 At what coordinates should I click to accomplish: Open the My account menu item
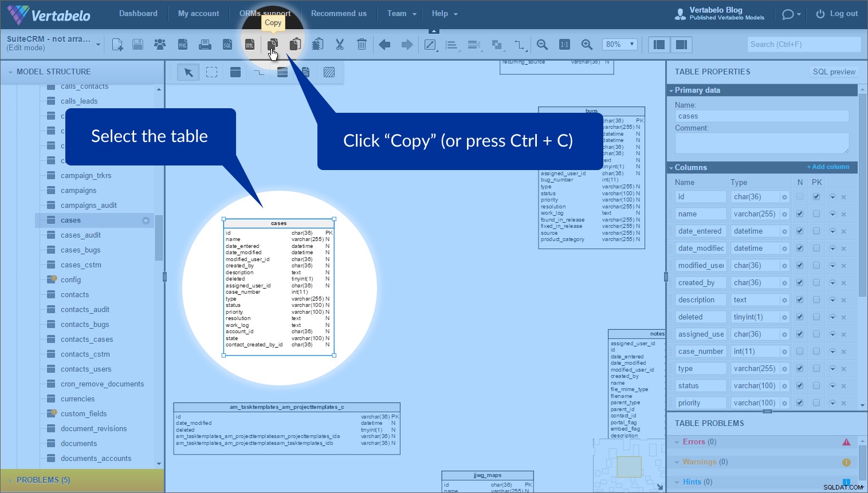198,14
